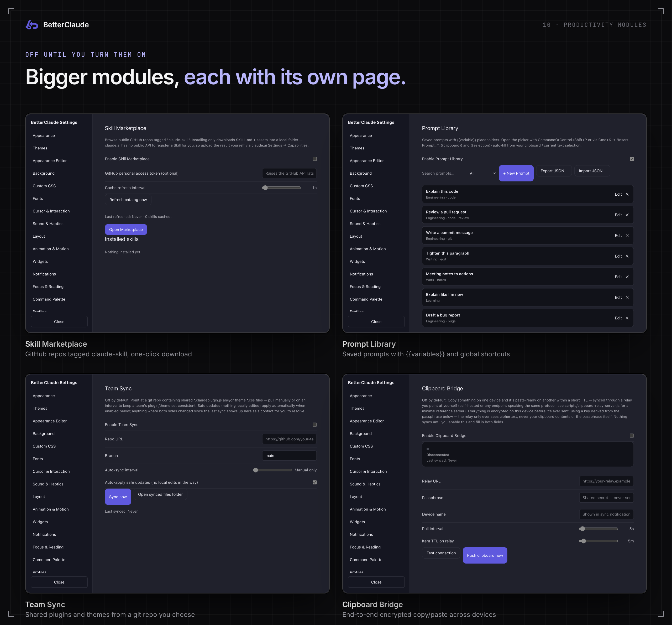Focus GitHub personal access token field
The height and width of the screenshot is (625, 672).
289,174
